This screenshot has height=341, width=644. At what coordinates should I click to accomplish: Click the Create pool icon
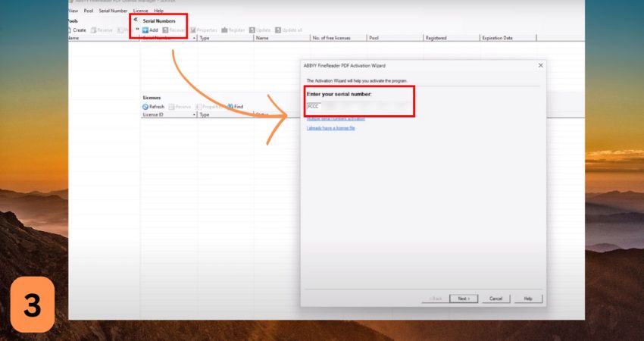pos(70,30)
